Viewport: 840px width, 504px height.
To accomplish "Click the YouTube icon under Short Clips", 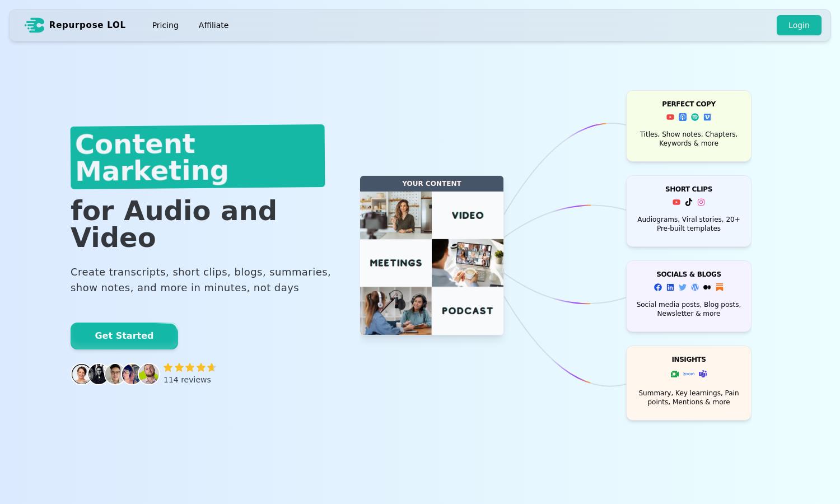I will [676, 202].
